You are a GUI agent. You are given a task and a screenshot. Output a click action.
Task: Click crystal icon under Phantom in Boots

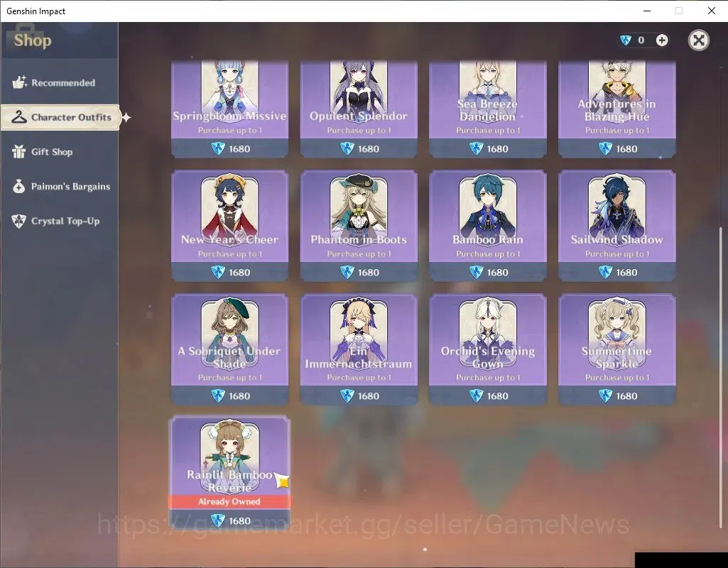point(347,273)
